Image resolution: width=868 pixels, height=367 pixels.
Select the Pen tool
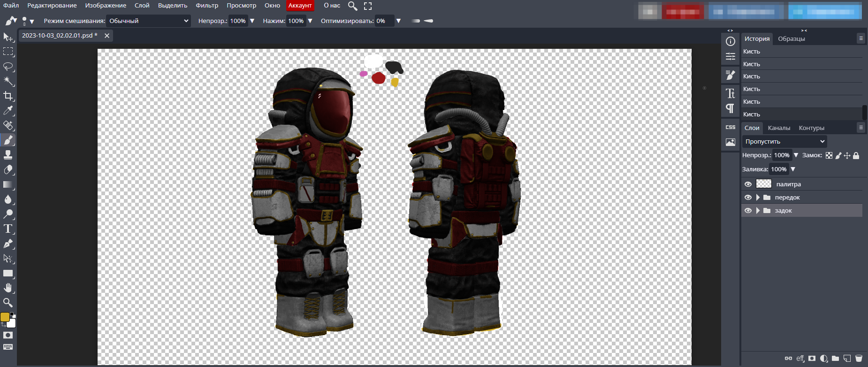click(8, 244)
